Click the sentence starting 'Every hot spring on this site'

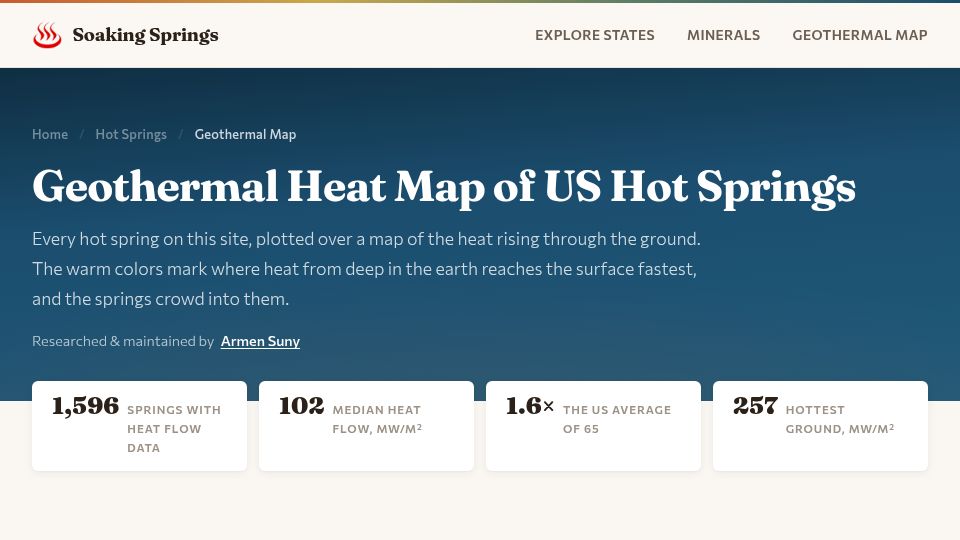[x=366, y=239]
